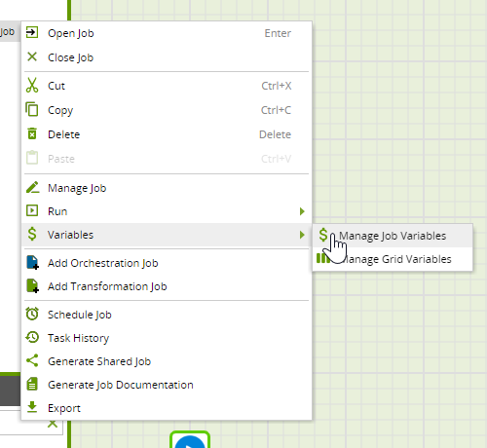The image size is (487, 448).
Task: Click the Close Job X icon
Action: click(x=32, y=56)
